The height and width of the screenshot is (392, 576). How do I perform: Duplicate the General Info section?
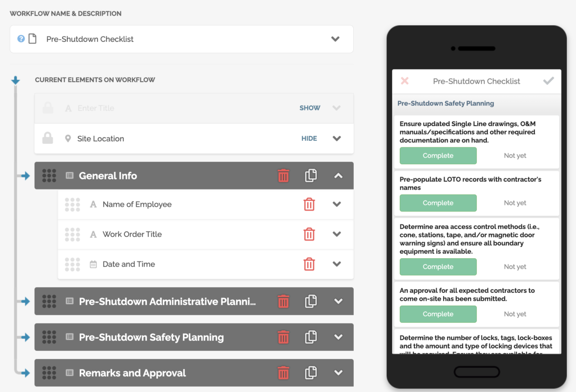(311, 176)
